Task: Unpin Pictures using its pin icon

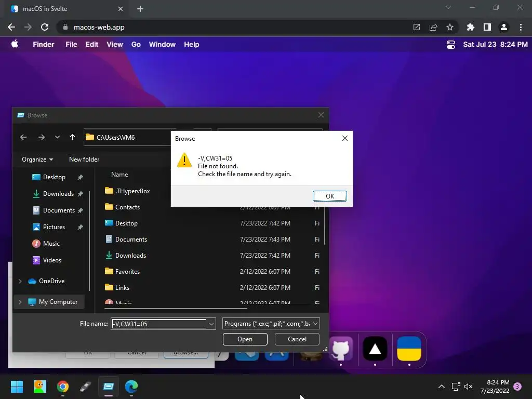Action: coord(80,227)
